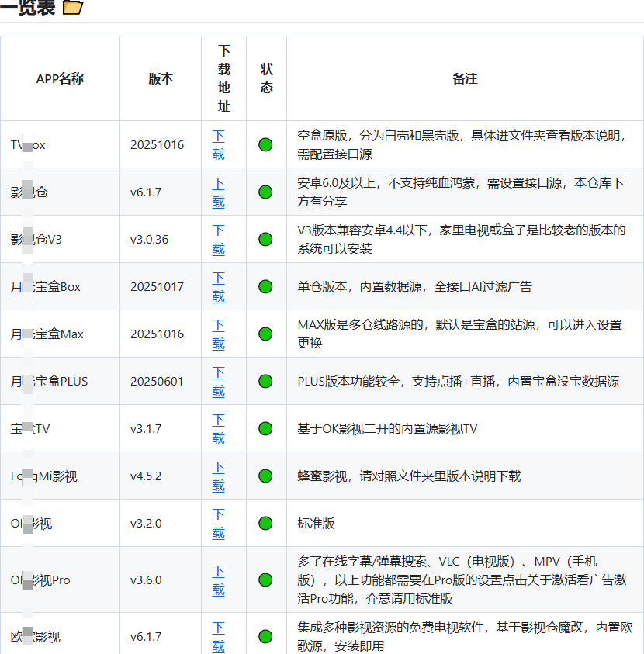Click the folder icon beside 一览表 title
Image resolution: width=644 pixels, height=654 pixels.
[71, 7]
